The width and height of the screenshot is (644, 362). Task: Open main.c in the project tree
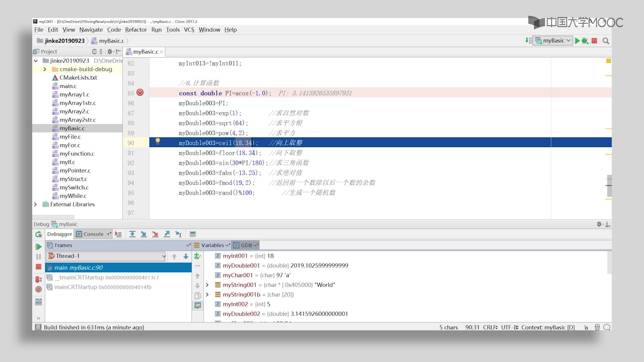[68, 86]
